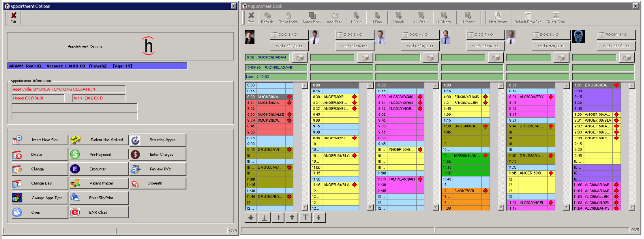Click the scroll down arrow of DOC 2 schedule
Viewport: 644px width, 239px height.
pyautogui.click(x=370, y=207)
